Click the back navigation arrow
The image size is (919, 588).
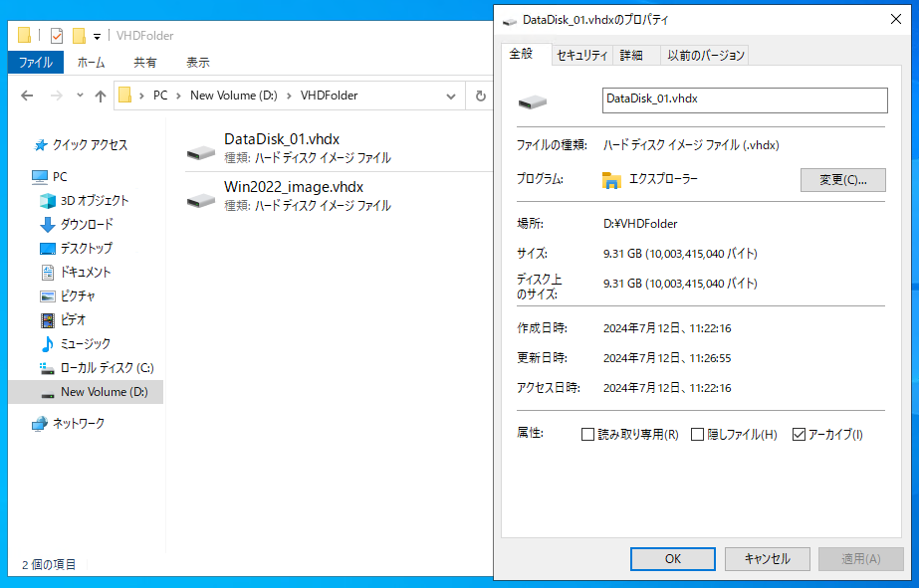26,96
